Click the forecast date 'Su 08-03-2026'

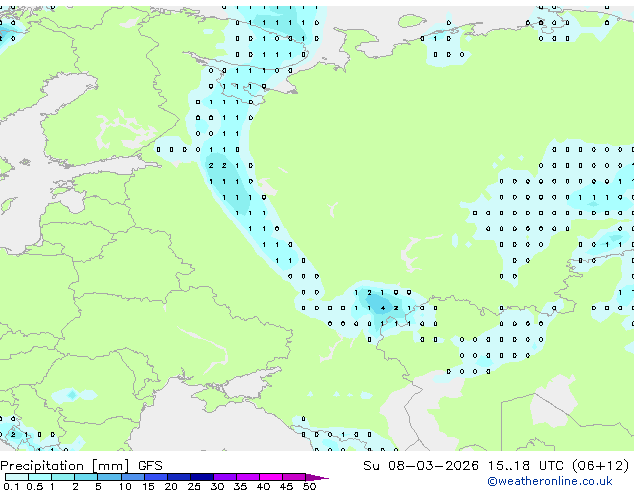[421, 465]
